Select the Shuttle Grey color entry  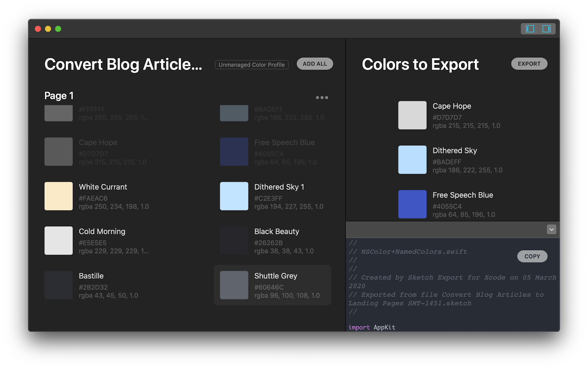pos(234,285)
